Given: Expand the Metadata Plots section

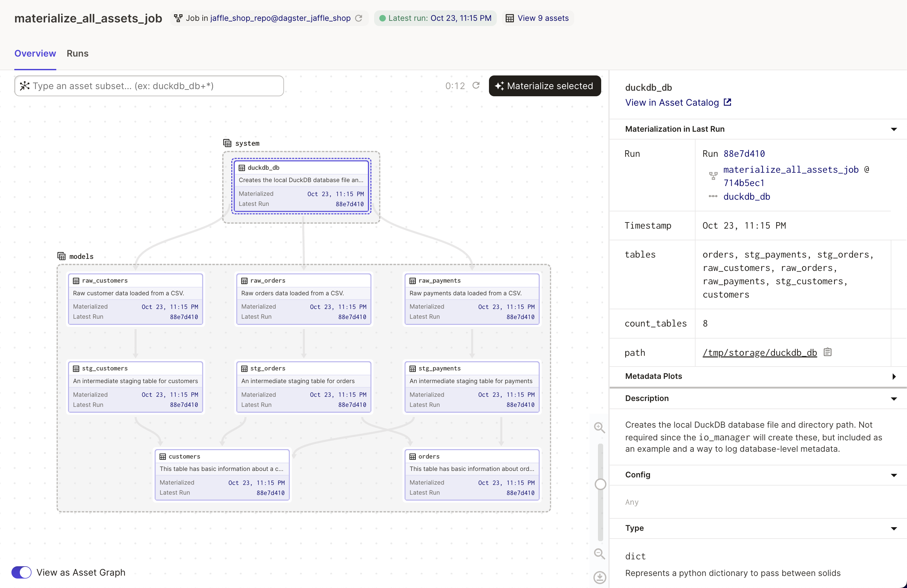Looking at the screenshot, I should click(x=893, y=377).
